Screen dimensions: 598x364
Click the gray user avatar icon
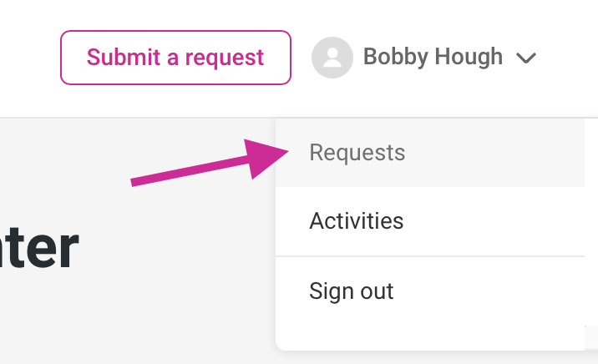332,58
